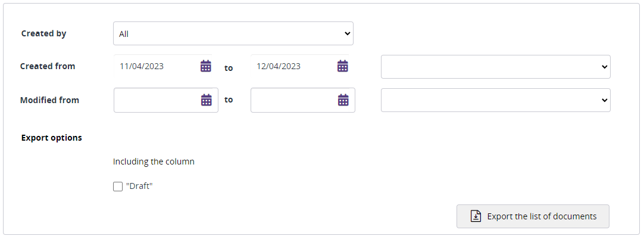Focus the empty Modified to date field
Screen dimensions: 644x239
click(293, 100)
